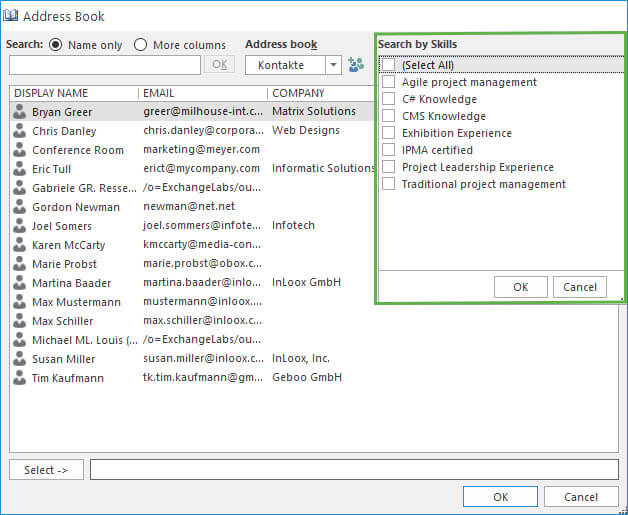Click the OK button beside search field
Image resolution: width=628 pixels, height=515 pixels.
(x=219, y=65)
